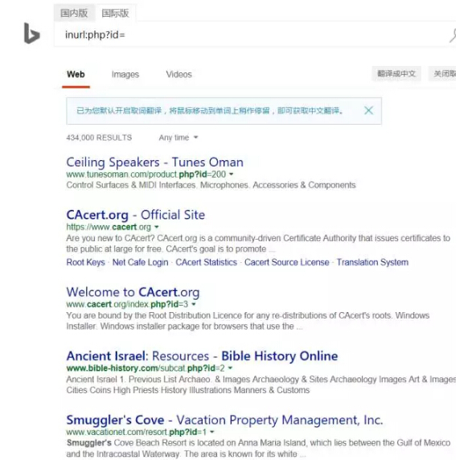The width and height of the screenshot is (476, 460).
Task: Open the Videos results tab
Action: pos(178,75)
